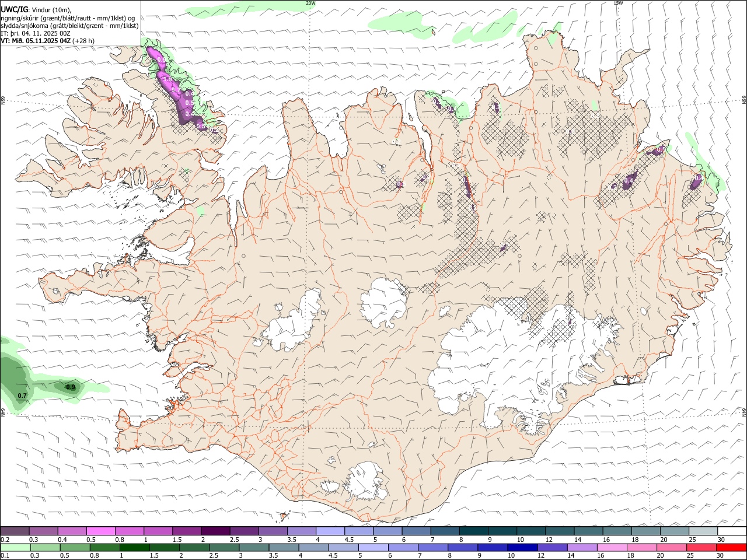Pick the darkest purple snow swatch between 2 and 2.5
747x560 pixels.
coord(215,531)
